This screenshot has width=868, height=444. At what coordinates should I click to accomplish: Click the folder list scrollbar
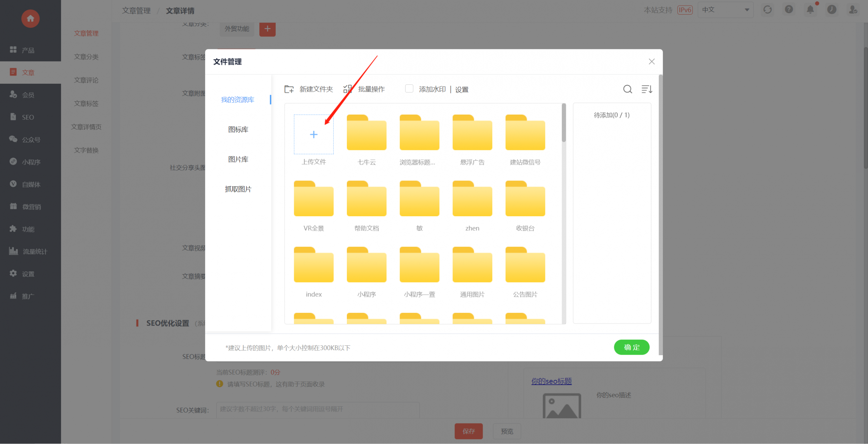coord(564,123)
